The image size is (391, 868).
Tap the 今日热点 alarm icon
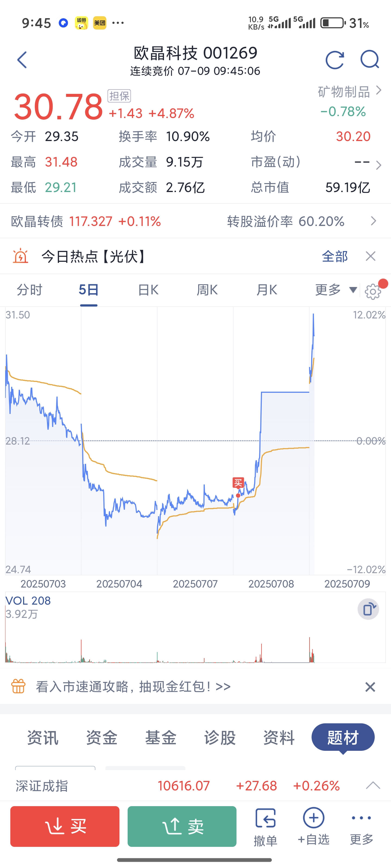point(20,256)
